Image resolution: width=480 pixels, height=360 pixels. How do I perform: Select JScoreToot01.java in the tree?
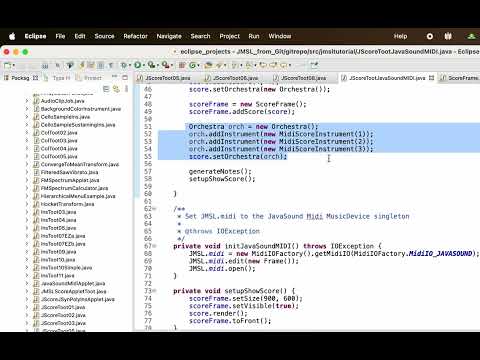pyautogui.click(x=63, y=307)
